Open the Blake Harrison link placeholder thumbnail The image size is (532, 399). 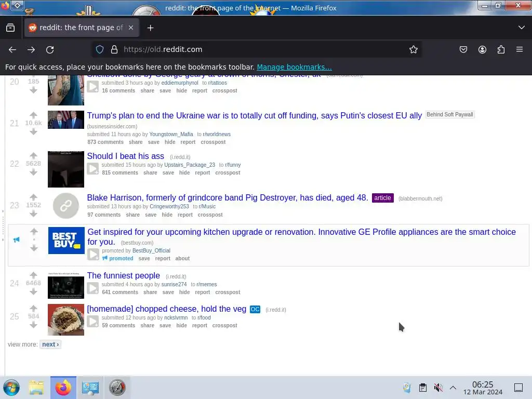(66, 206)
